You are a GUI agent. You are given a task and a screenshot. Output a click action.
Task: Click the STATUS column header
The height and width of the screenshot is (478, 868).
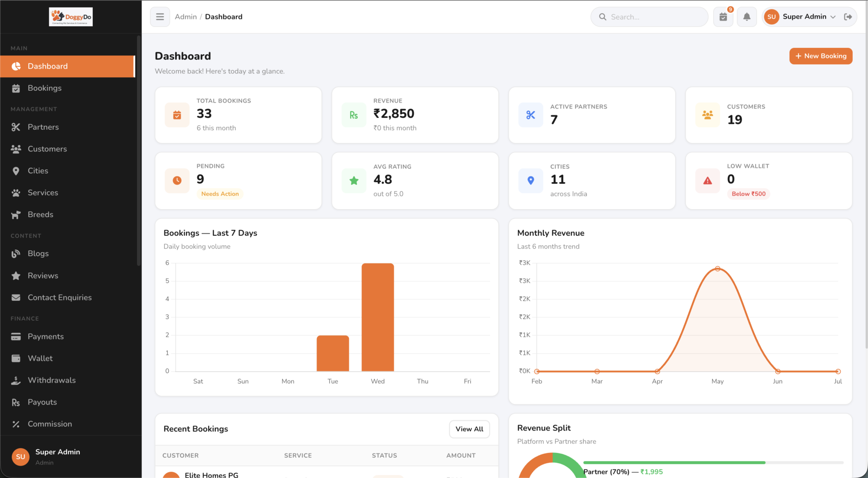[x=384, y=456]
